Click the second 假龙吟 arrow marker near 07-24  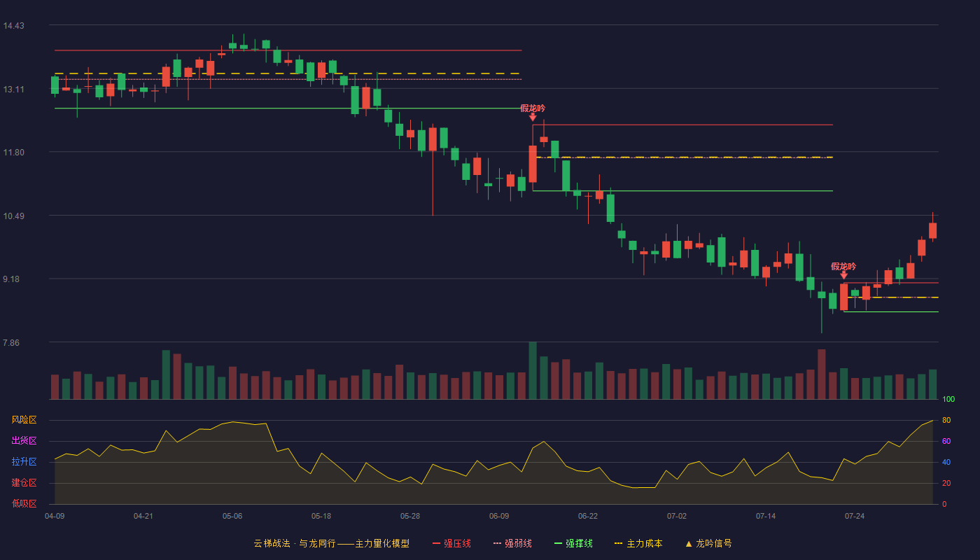tap(843, 275)
